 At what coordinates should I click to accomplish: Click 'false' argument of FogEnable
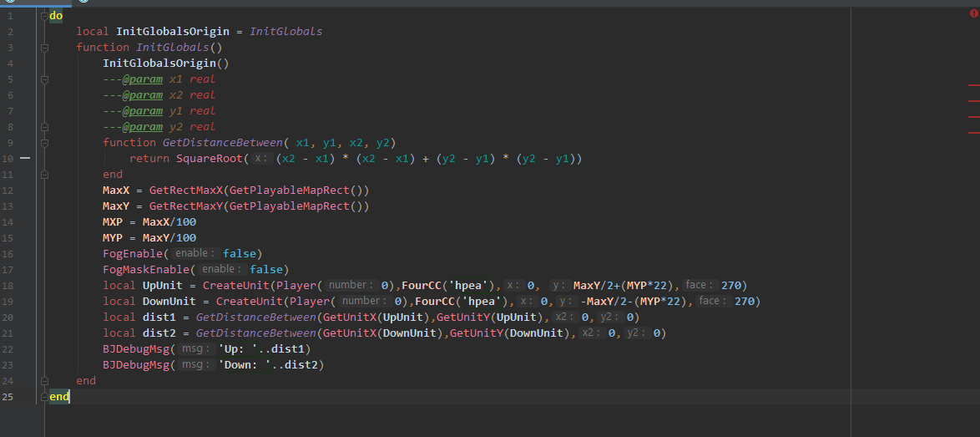click(240, 254)
